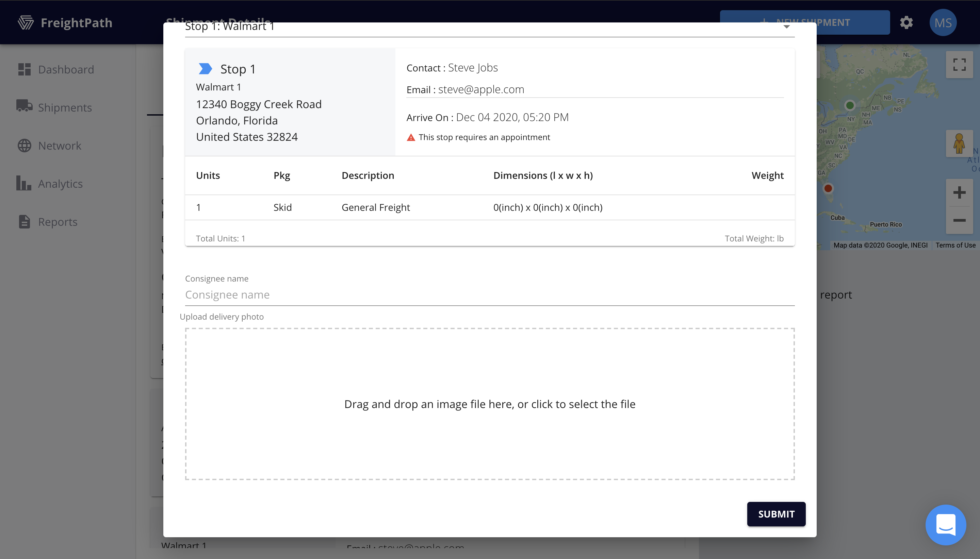Zoom out on the map
Viewport: 980px width, 559px height.
click(x=959, y=220)
